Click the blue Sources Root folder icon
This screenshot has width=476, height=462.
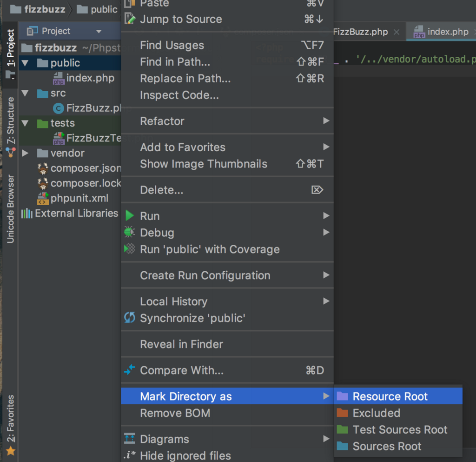click(343, 446)
